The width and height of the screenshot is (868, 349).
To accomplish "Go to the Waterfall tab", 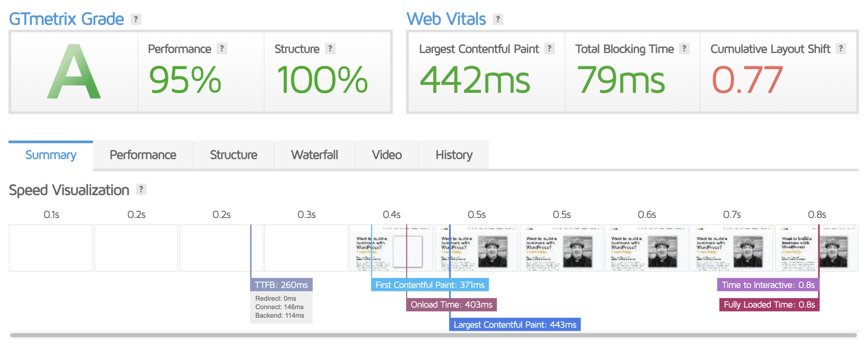I will click(314, 155).
